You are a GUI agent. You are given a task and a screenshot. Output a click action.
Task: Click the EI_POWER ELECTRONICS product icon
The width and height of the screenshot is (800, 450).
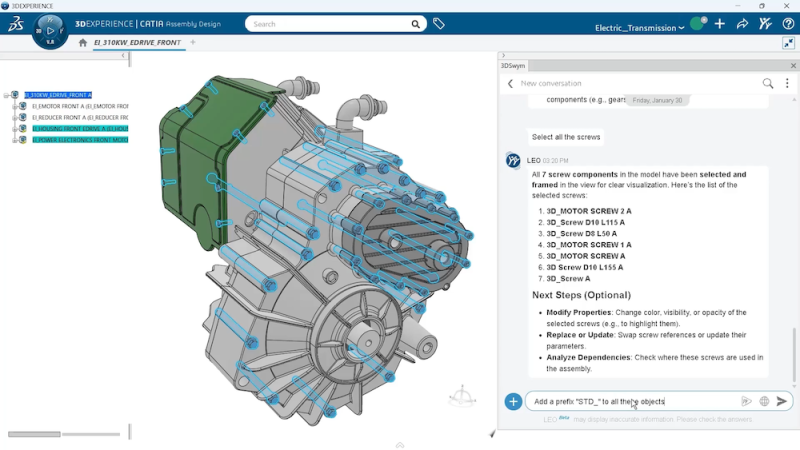pyautogui.click(x=23, y=140)
